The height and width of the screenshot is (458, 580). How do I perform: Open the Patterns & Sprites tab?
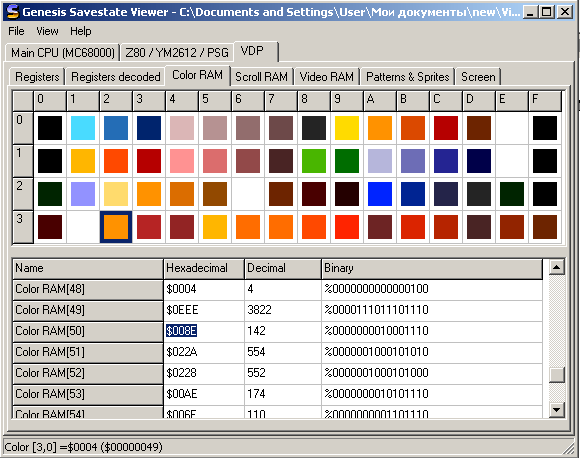(408, 77)
